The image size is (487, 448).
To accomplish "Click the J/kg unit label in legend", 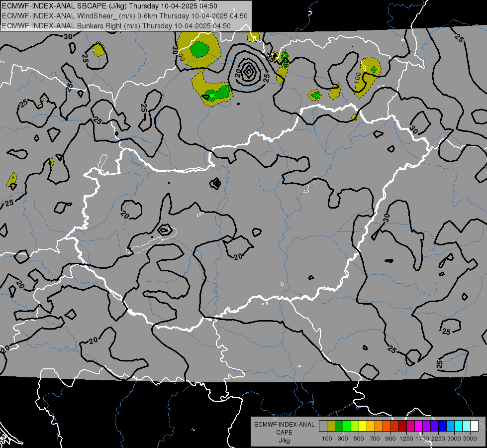I will [x=284, y=440].
